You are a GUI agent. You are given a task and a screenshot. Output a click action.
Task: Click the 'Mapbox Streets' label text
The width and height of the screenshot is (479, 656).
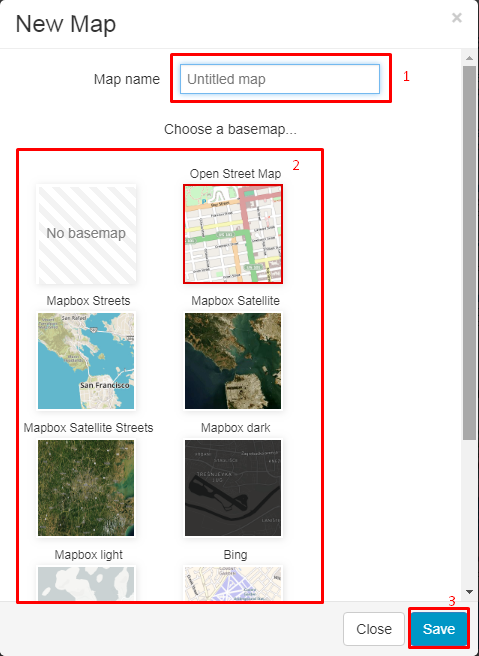pyautogui.click(x=88, y=300)
